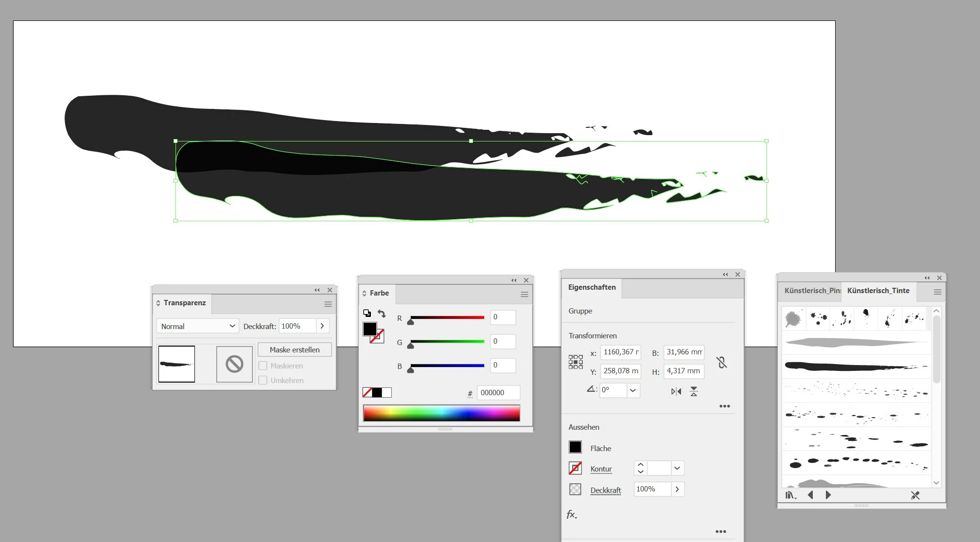Viewport: 980px width, 542px height.
Task: Expand the rotation angle dropdown
Action: 632,390
